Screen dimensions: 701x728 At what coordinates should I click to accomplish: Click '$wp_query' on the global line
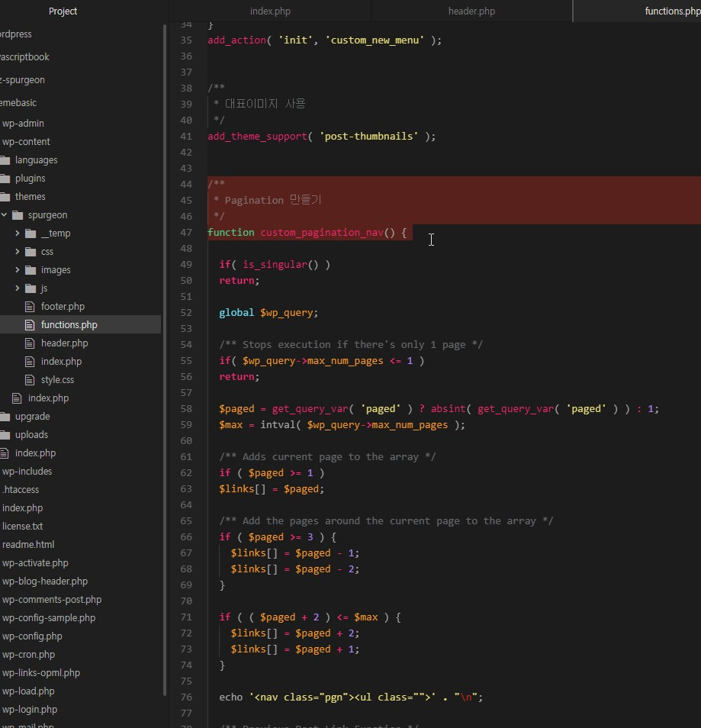pos(287,313)
